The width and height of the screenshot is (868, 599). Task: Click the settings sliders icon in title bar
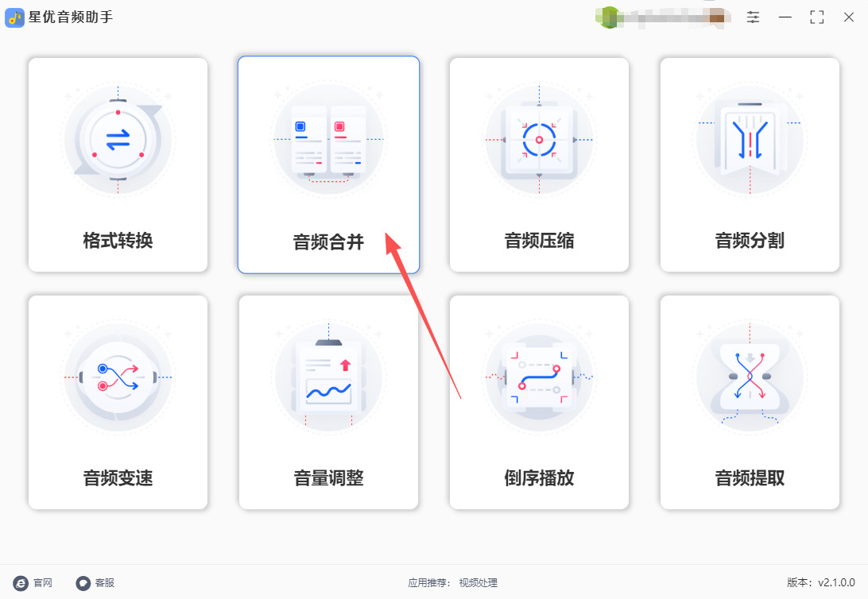(753, 17)
